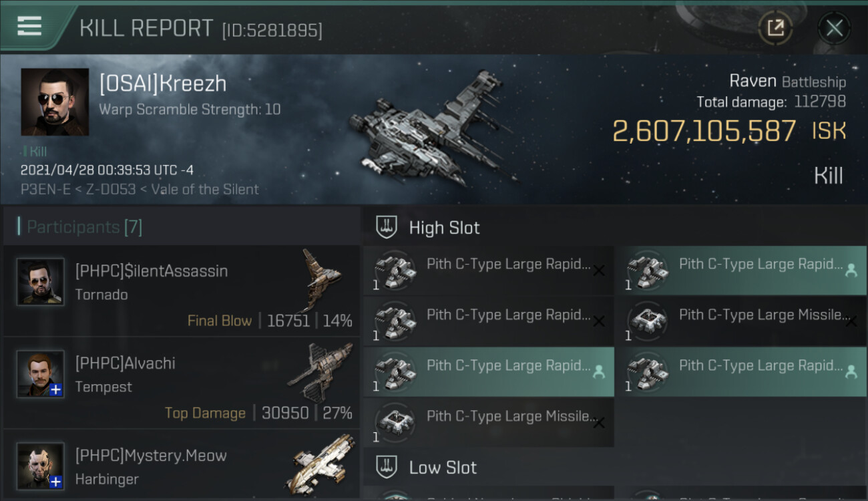Click Alvachi's pilot portrait
This screenshot has height=501, width=868.
41,374
